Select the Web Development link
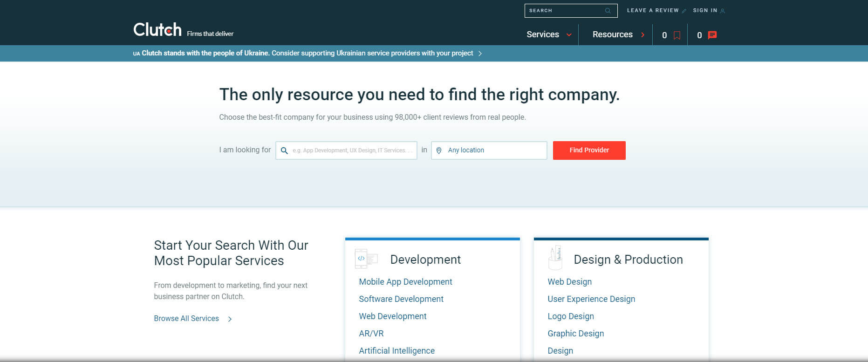 pos(393,316)
